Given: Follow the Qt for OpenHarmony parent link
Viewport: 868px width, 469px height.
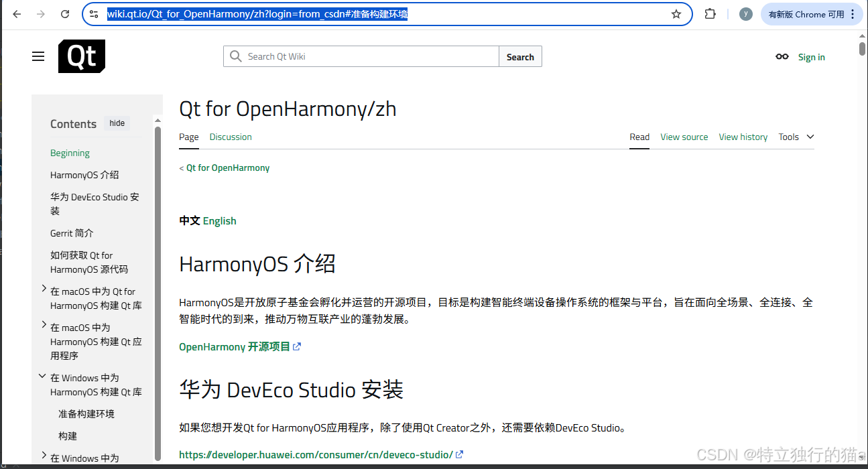Looking at the screenshot, I should point(228,167).
